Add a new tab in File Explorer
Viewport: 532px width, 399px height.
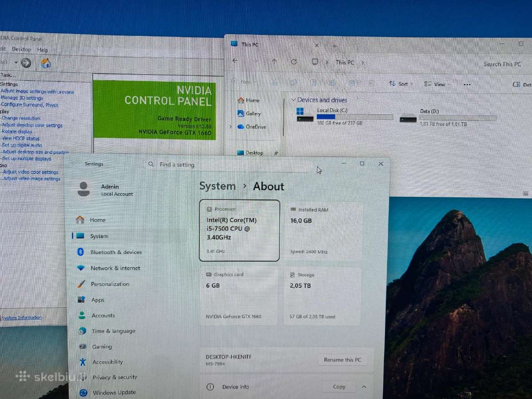pyautogui.click(x=335, y=46)
